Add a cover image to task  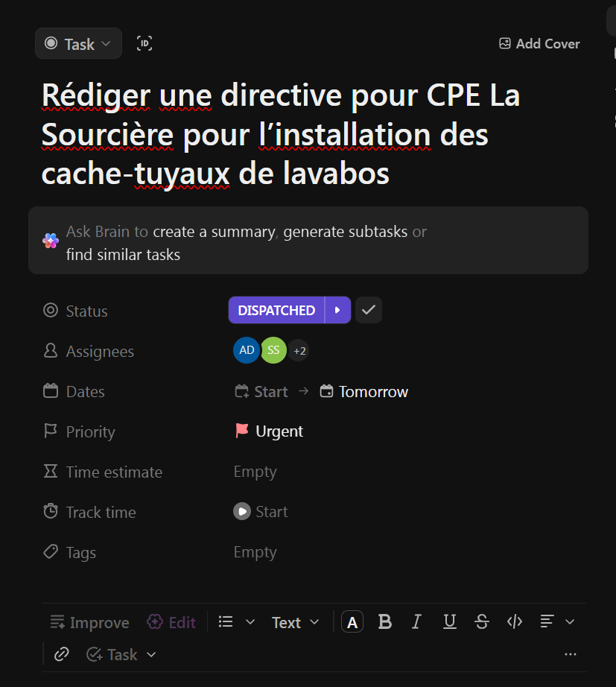tap(539, 44)
